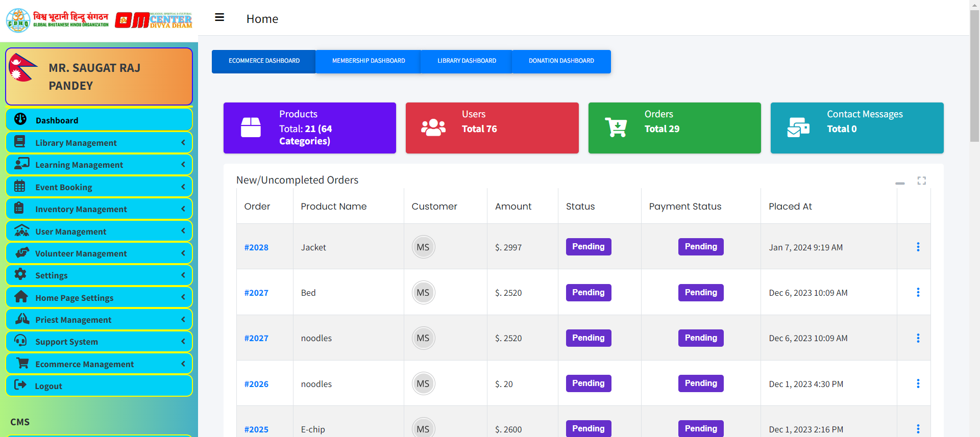Click MS customer avatar for Bed order
The image size is (980, 437).
pos(423,293)
